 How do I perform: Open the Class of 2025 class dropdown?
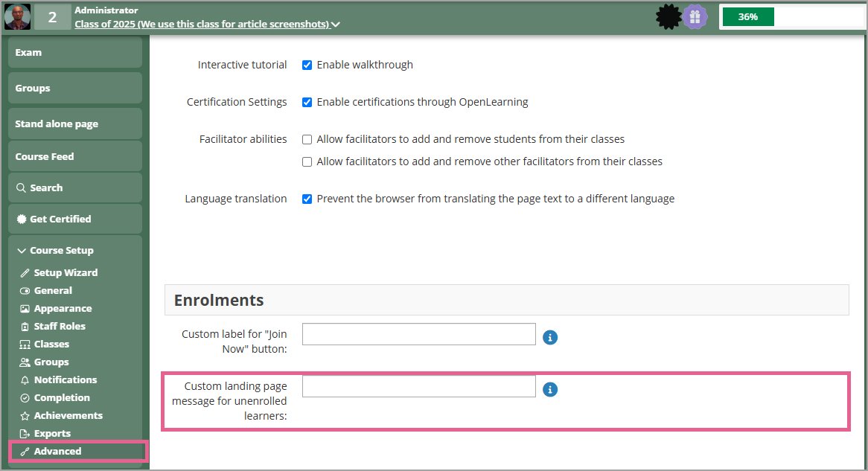[x=207, y=25]
